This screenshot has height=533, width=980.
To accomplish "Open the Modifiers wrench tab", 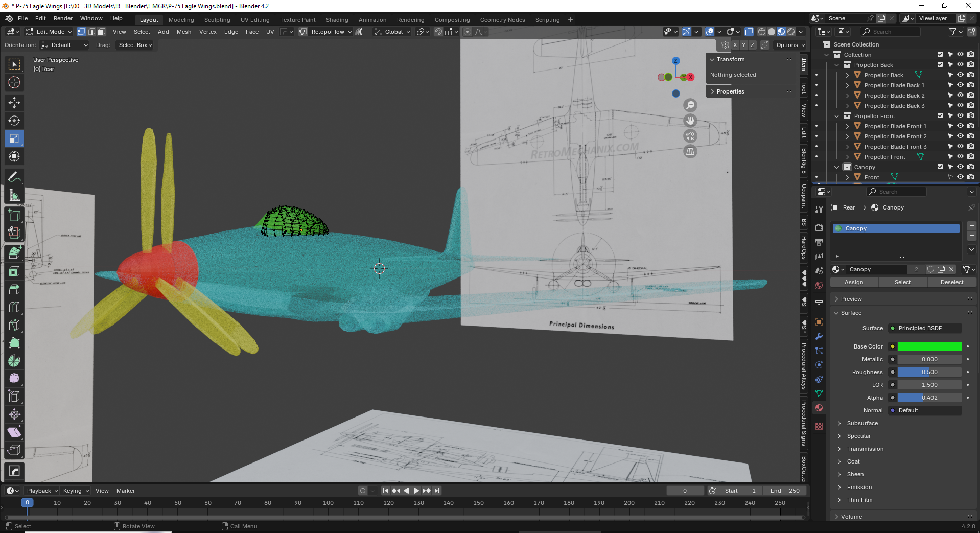I will pos(819,336).
